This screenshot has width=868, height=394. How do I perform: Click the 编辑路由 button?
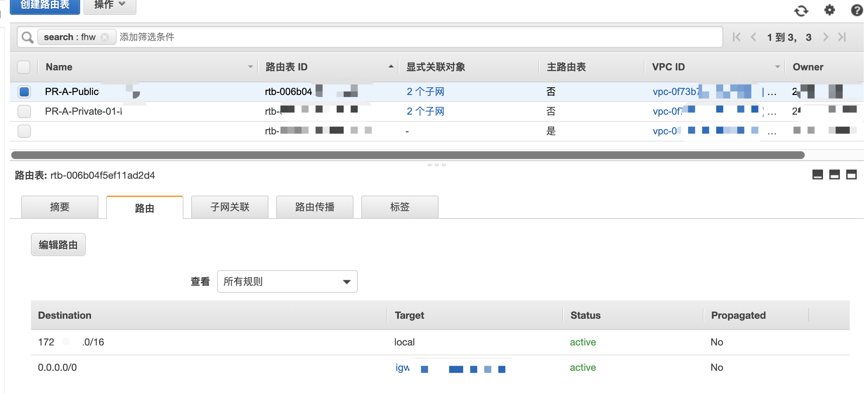tap(58, 245)
